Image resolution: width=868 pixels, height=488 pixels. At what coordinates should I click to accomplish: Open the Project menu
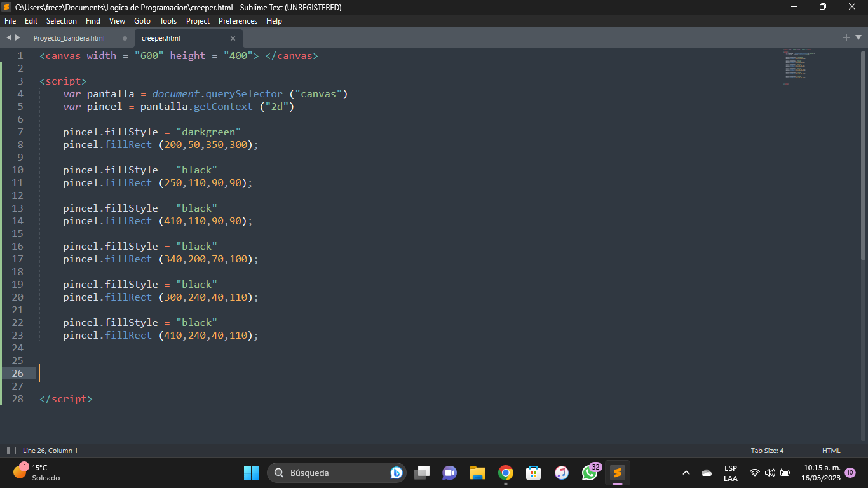click(x=198, y=21)
